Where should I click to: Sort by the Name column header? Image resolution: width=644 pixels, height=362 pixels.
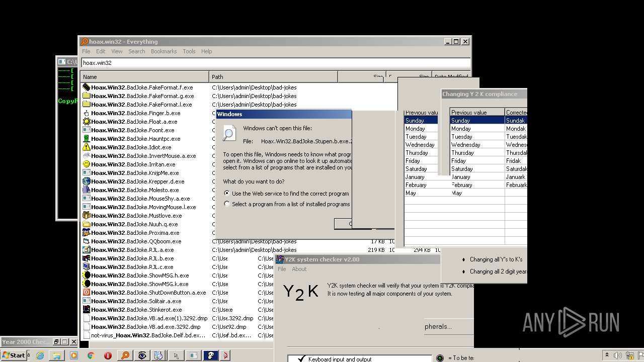[x=145, y=77]
